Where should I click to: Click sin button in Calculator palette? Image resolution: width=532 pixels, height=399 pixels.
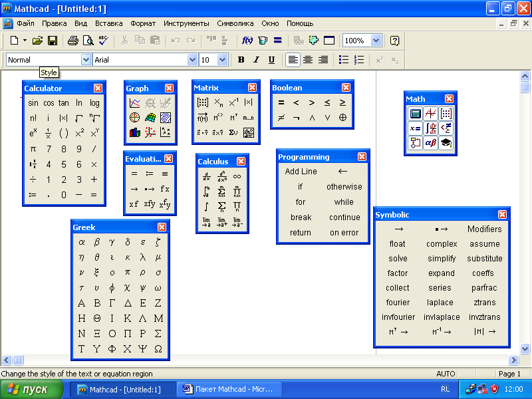(33, 103)
